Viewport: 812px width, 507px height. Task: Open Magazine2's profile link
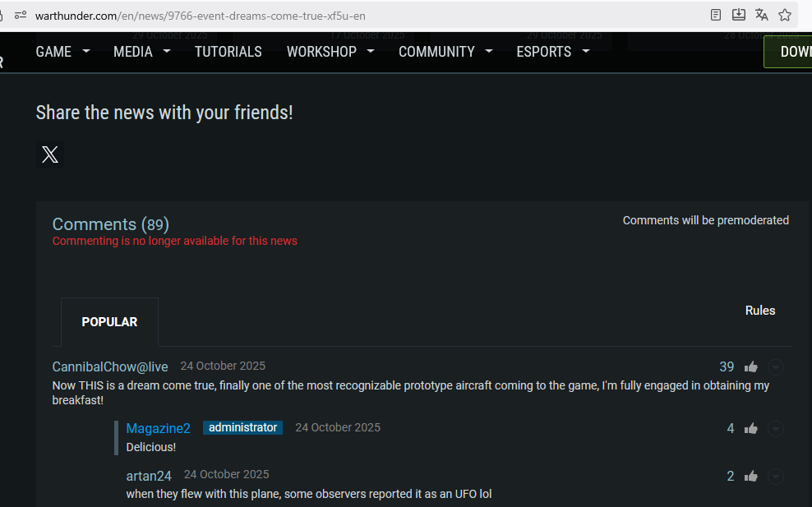point(158,428)
